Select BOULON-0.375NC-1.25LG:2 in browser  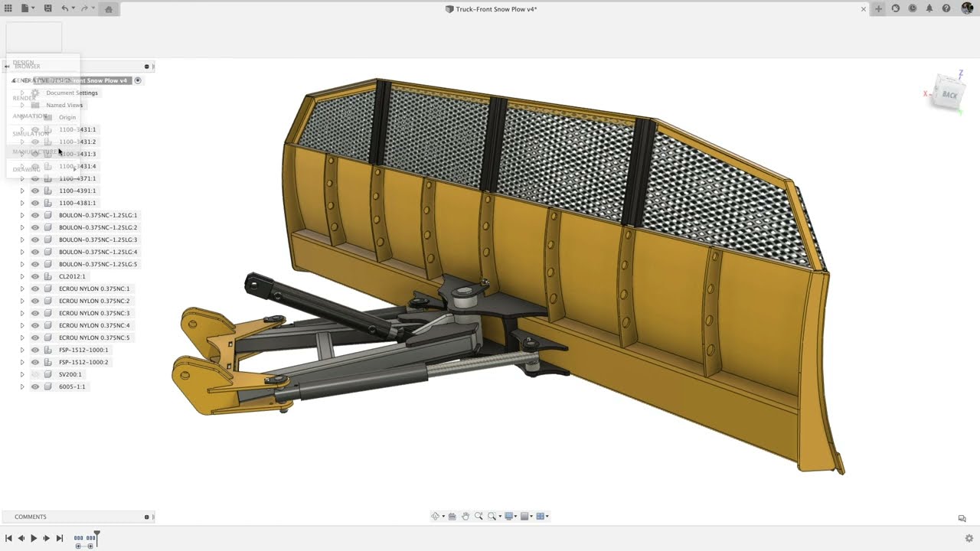(98, 227)
